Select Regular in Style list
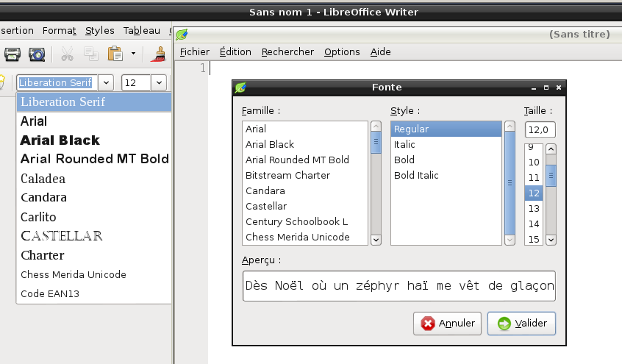Viewport: 622px width, 364px height. [446, 129]
